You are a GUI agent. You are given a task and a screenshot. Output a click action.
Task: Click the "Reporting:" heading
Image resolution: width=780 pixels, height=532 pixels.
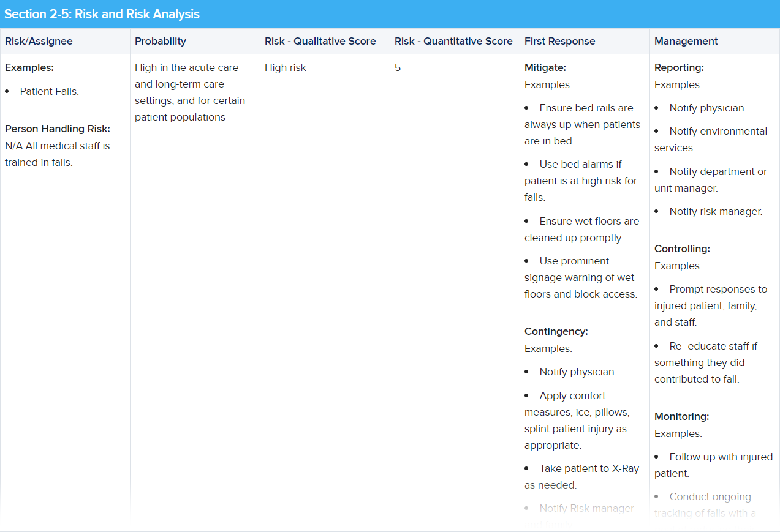(x=679, y=67)
